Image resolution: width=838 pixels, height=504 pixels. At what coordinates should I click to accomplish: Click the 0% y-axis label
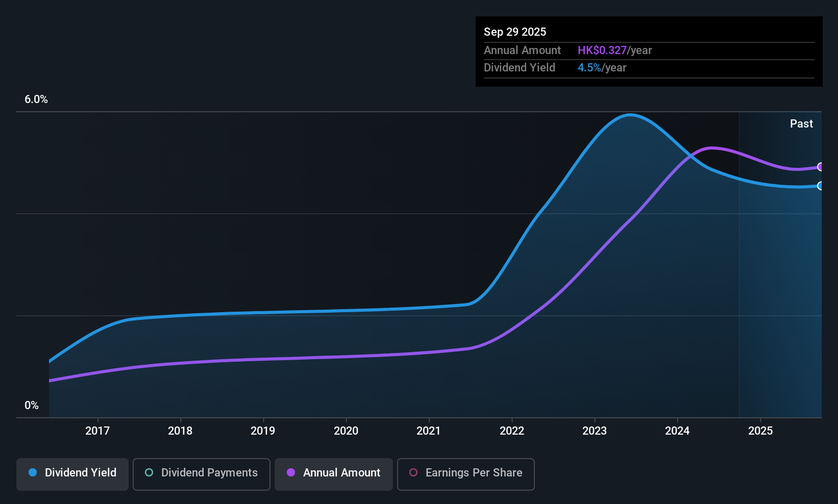pyautogui.click(x=32, y=406)
